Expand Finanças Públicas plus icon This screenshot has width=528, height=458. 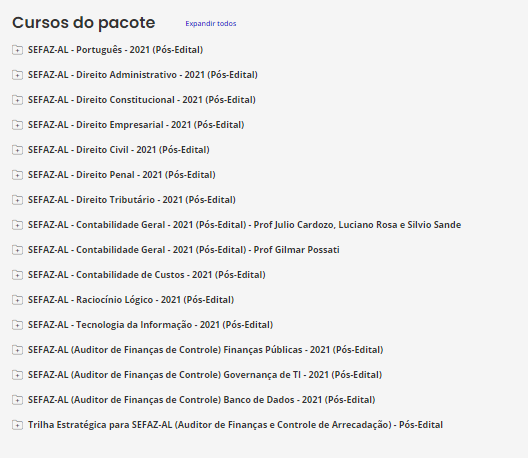point(17,350)
